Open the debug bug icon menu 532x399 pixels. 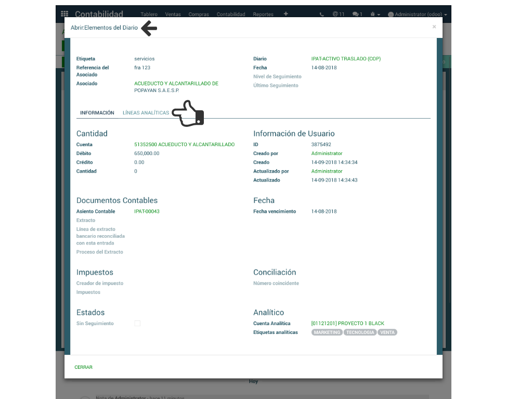click(x=374, y=15)
